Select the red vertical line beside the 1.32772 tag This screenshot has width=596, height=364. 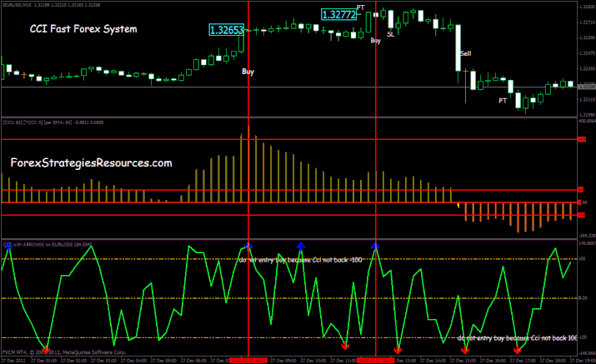(x=376, y=178)
